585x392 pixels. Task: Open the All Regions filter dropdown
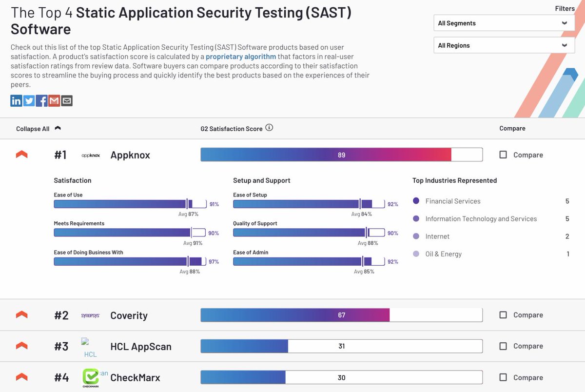504,45
